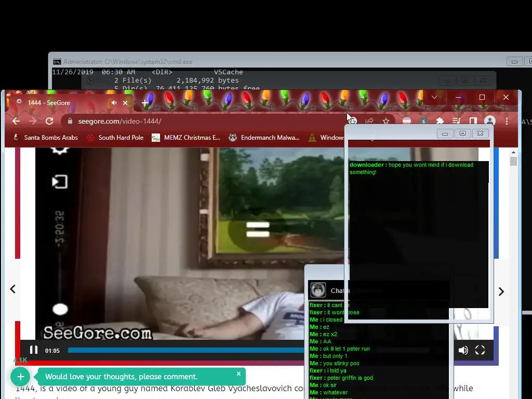
Task: Click the site lock icon
Action: [x=70, y=121]
